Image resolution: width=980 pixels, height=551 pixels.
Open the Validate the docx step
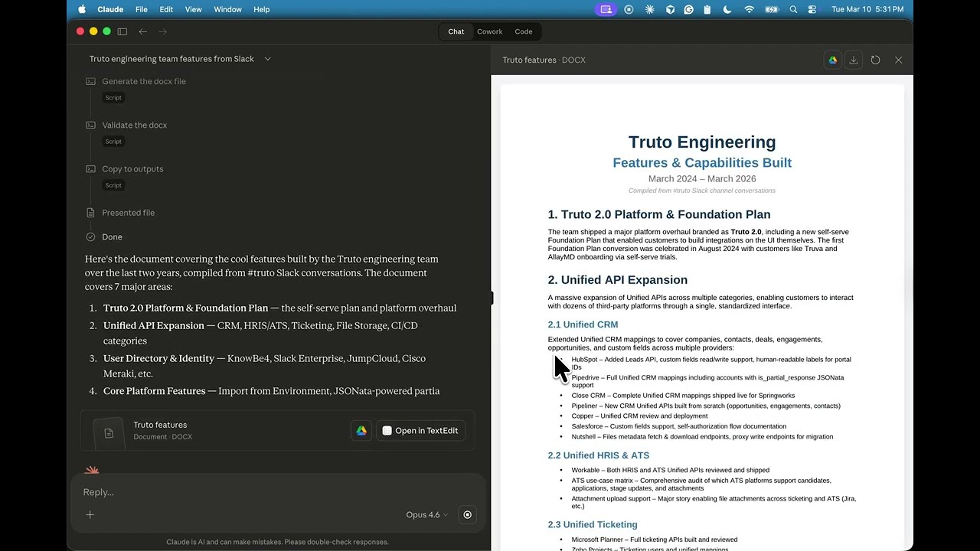point(135,125)
